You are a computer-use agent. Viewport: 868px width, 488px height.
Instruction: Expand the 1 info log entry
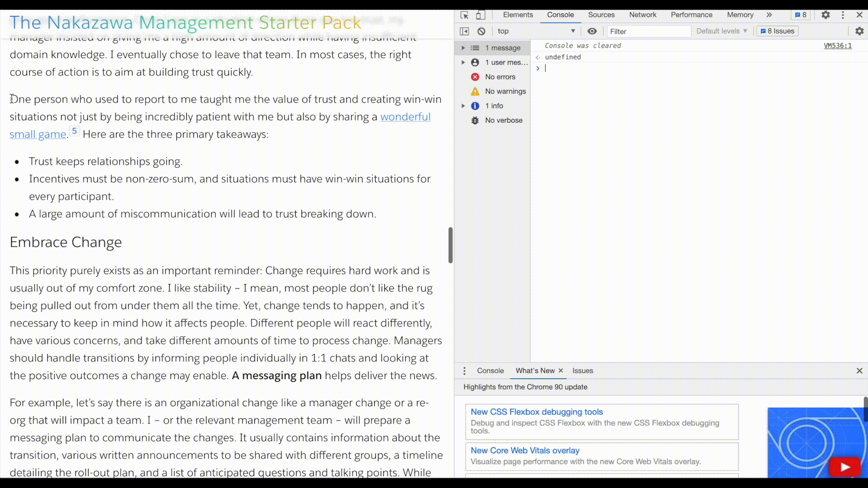pos(464,105)
